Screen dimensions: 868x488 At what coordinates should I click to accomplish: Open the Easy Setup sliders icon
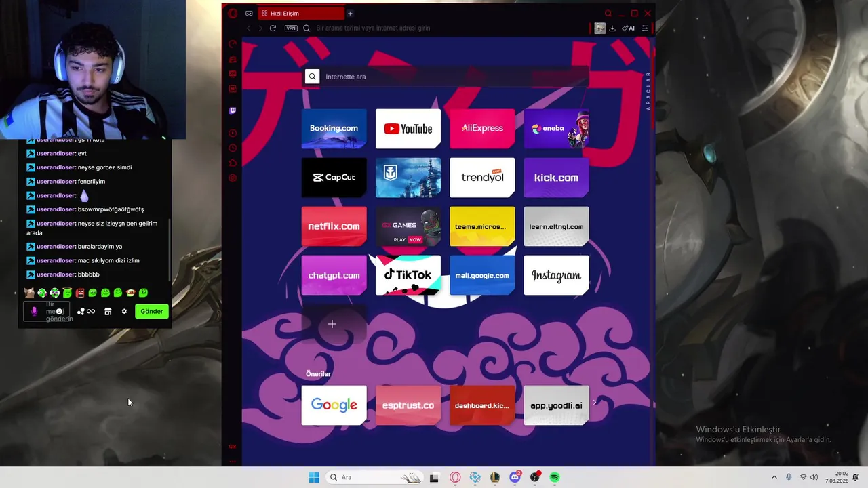pos(644,28)
